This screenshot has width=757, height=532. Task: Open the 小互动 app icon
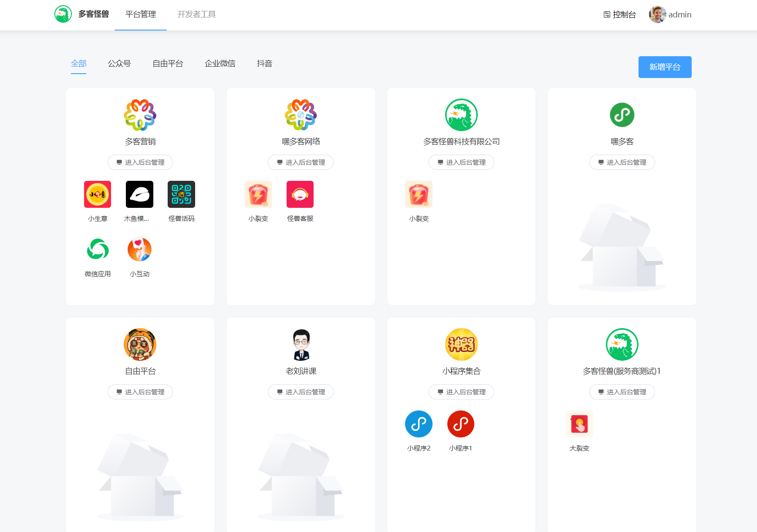pyautogui.click(x=139, y=250)
